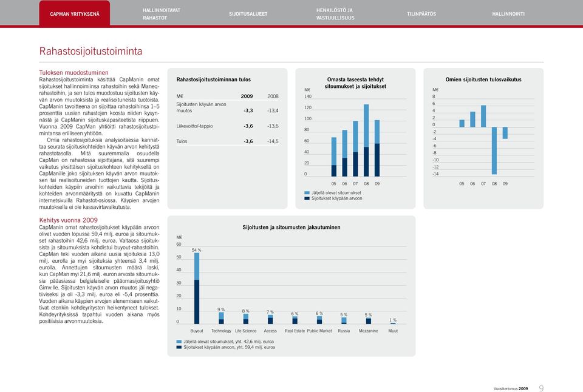This screenshot has width=583, height=392.
Task: Select the Tulos row label
Action: pos(182,141)
